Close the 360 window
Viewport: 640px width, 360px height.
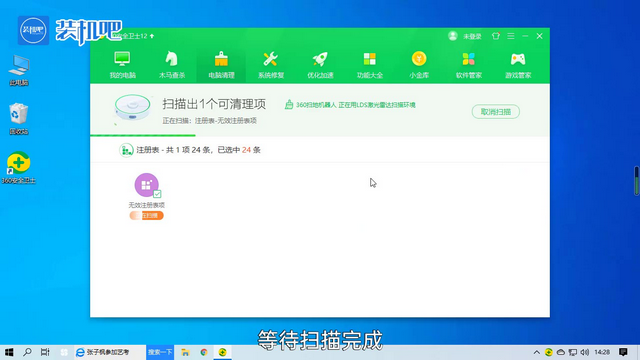coord(540,36)
